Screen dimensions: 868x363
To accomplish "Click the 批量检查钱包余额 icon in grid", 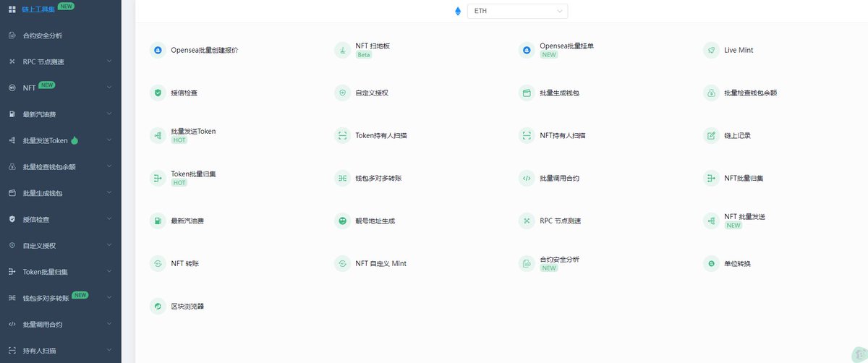I will click(x=711, y=93).
